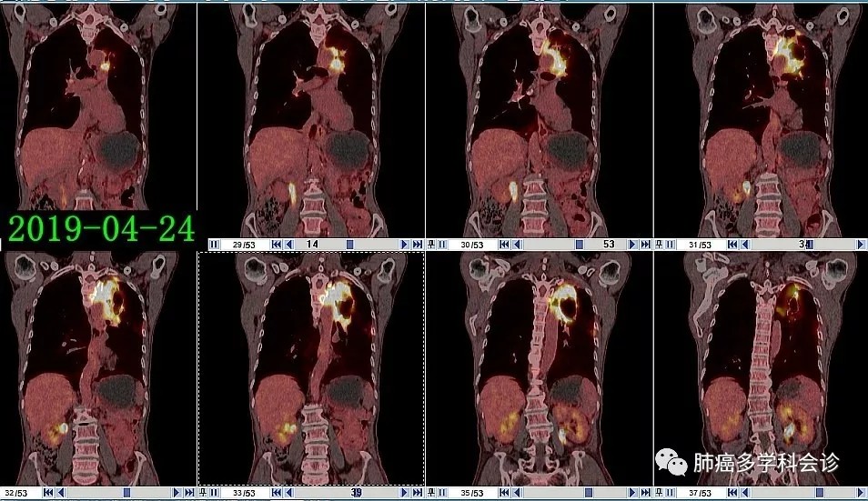The width and height of the screenshot is (868, 501).
Task: Advance to next slice in 29/53 panel
Action: point(405,245)
